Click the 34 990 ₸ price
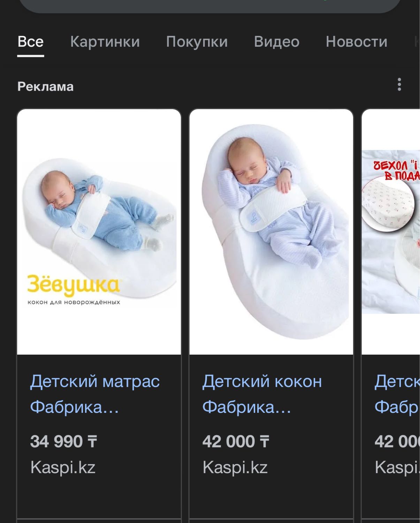 point(63,441)
